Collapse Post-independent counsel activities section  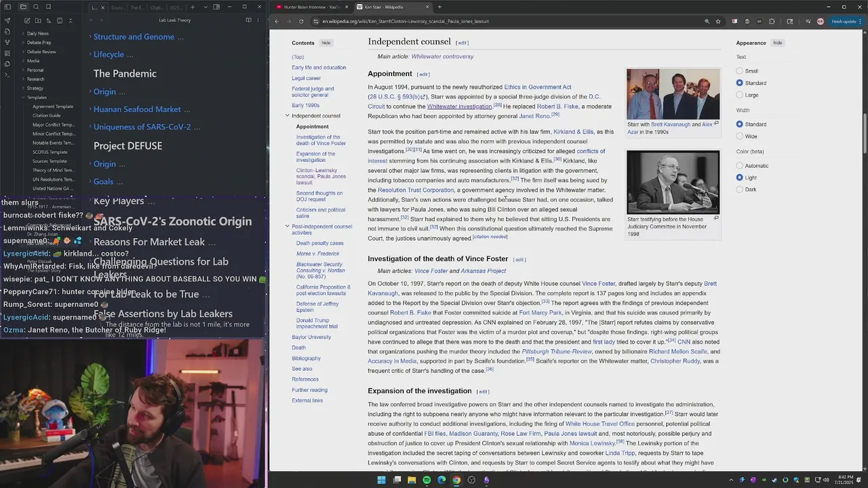click(x=288, y=226)
